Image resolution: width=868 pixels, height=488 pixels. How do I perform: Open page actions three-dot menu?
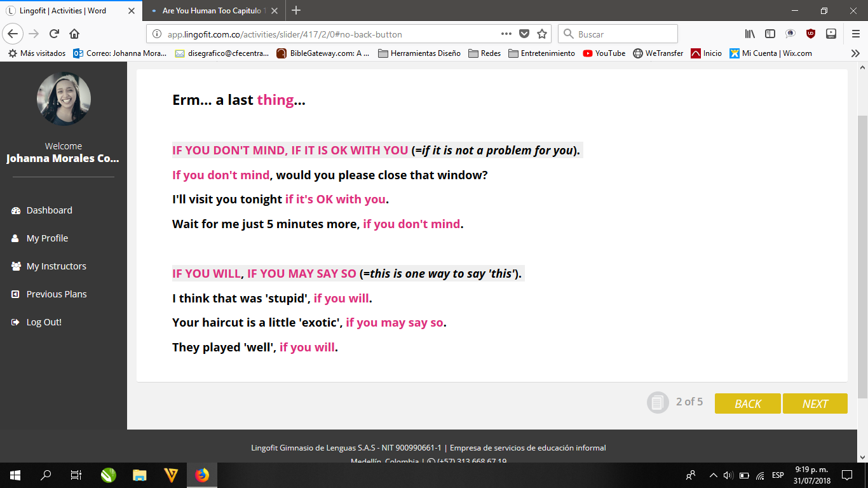[x=506, y=34]
